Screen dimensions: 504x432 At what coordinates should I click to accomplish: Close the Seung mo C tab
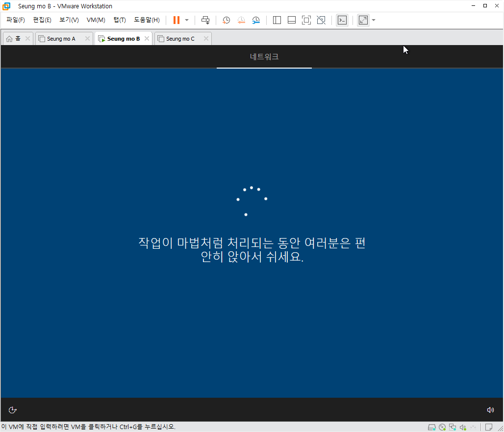(x=206, y=39)
